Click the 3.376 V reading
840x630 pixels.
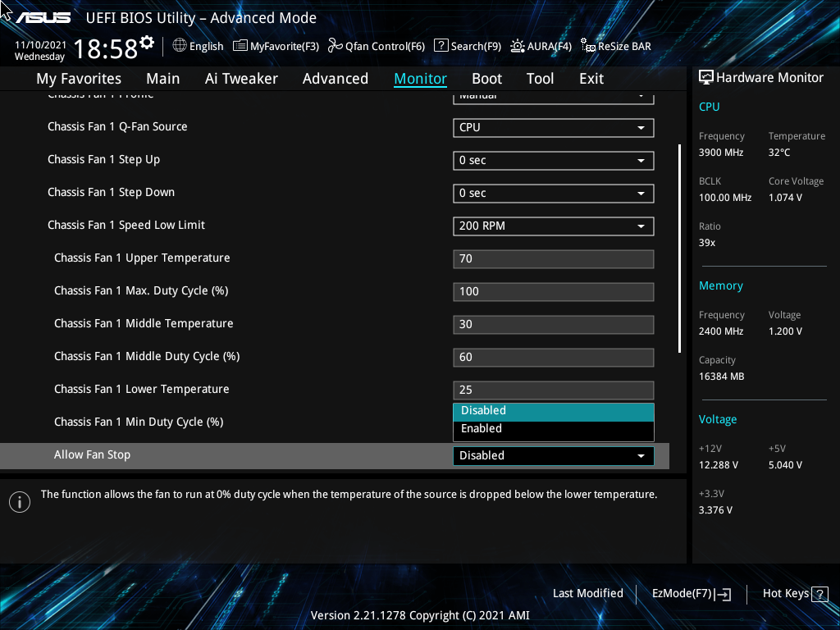coord(715,510)
